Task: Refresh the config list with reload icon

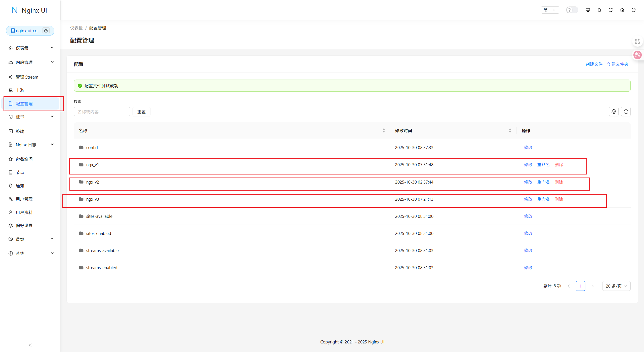Action: (x=626, y=112)
